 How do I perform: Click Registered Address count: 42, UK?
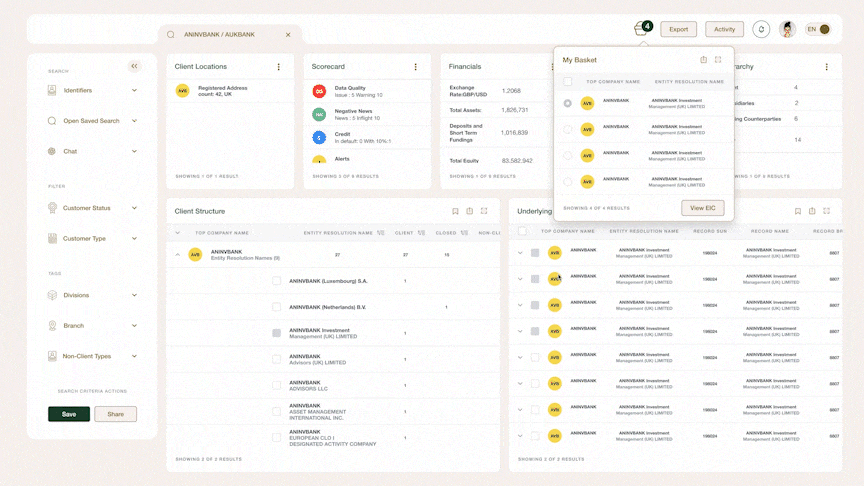click(223, 91)
